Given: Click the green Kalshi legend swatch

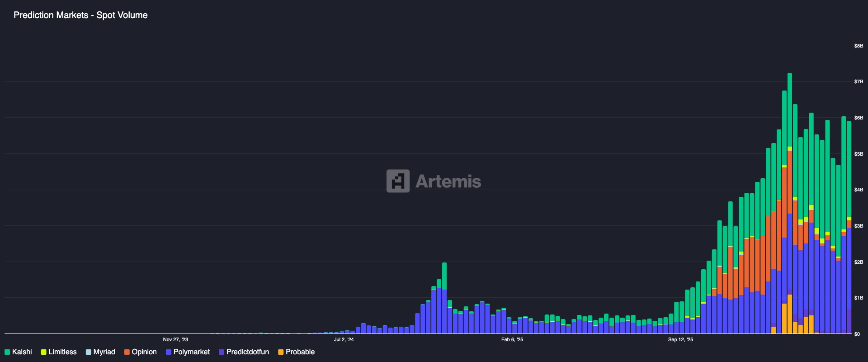Looking at the screenshot, I should tap(7, 352).
